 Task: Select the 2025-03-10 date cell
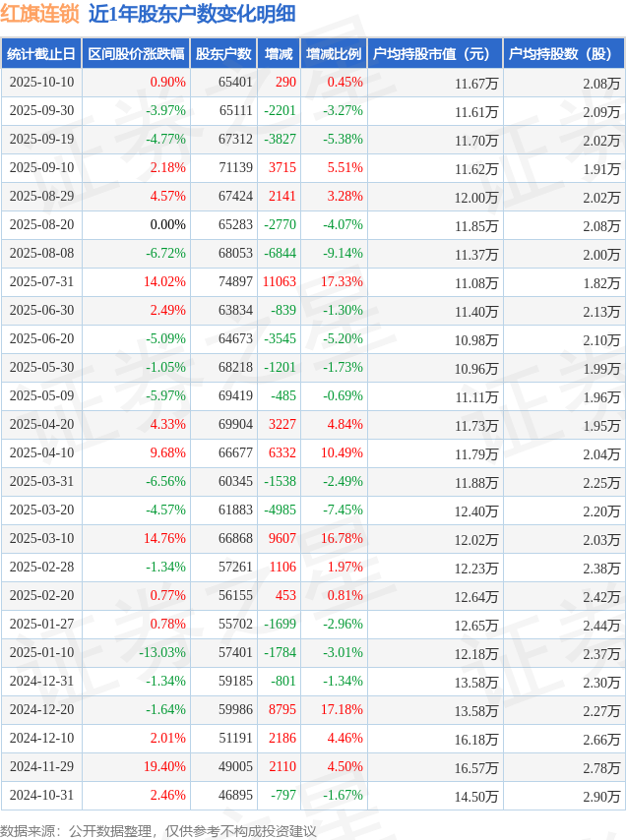(41, 539)
